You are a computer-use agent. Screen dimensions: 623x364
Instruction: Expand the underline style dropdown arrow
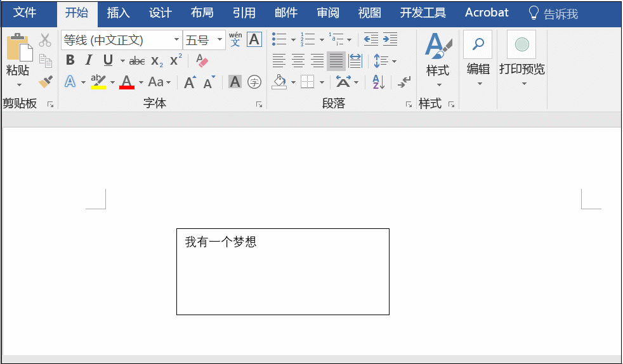click(x=122, y=61)
